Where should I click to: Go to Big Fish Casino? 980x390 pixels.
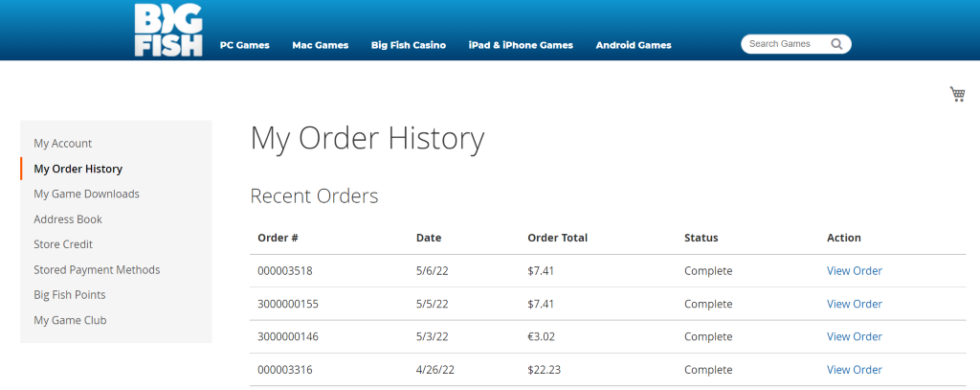pos(409,45)
